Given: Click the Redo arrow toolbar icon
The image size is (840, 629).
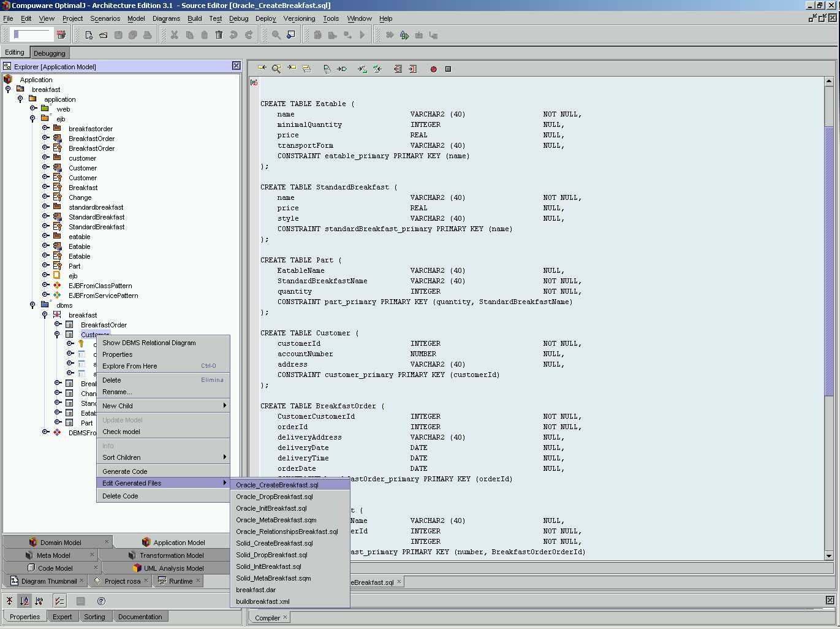Looking at the screenshot, I should pyautogui.click(x=249, y=35).
